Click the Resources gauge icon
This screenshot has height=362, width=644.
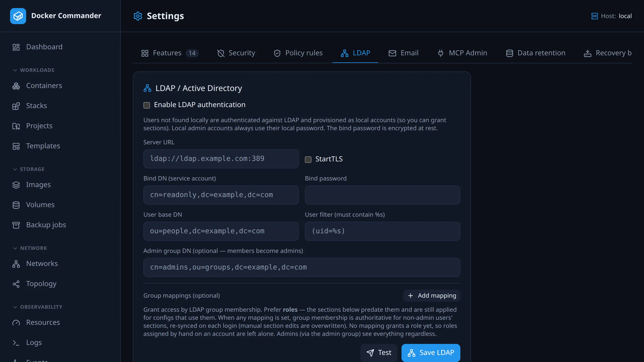(x=16, y=323)
